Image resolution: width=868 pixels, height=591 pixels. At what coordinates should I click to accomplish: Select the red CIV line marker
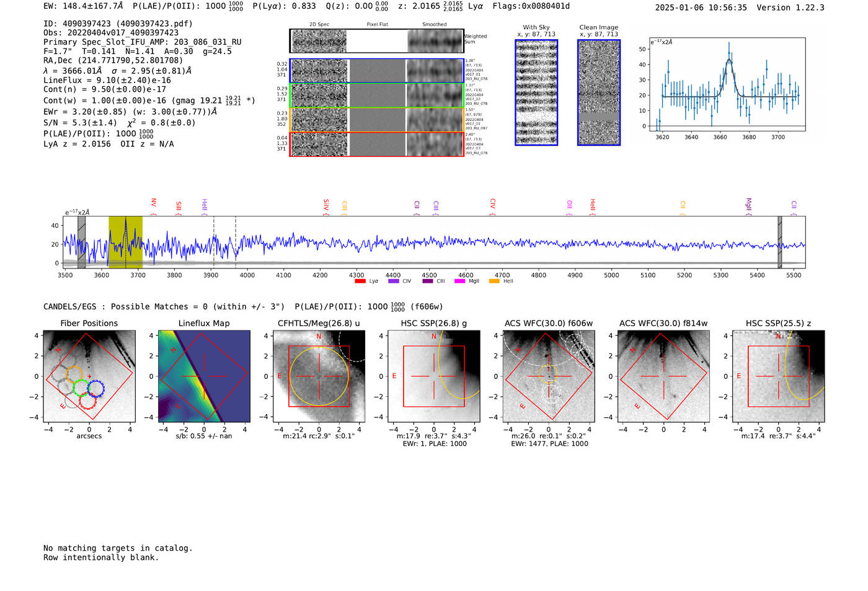[492, 207]
